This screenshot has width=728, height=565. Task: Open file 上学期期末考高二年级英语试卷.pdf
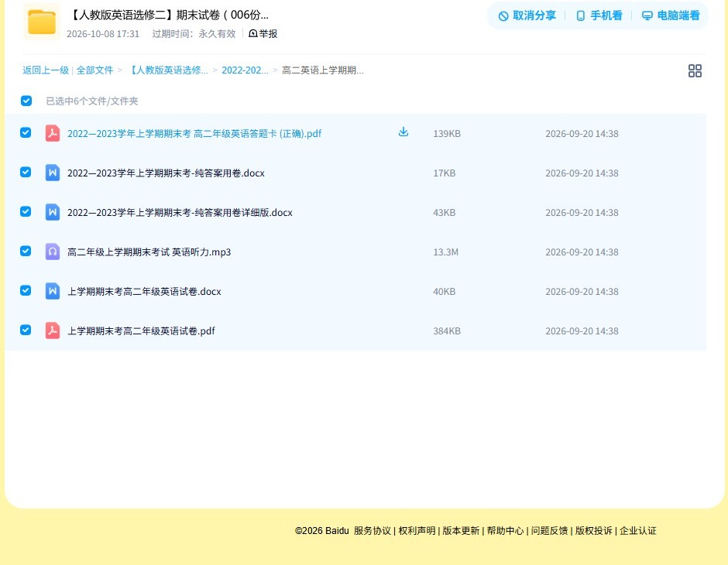click(x=141, y=330)
